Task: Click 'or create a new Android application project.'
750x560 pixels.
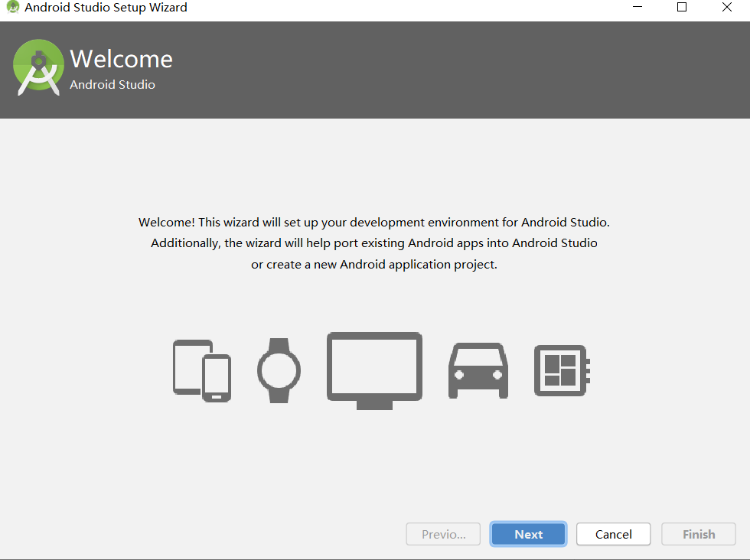Action: (x=374, y=265)
